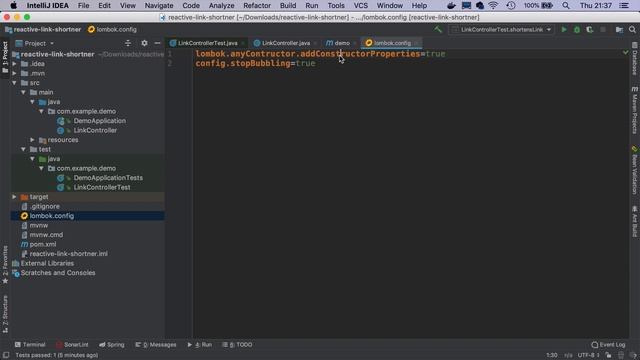Select DemoApplication in project tree

click(100, 121)
